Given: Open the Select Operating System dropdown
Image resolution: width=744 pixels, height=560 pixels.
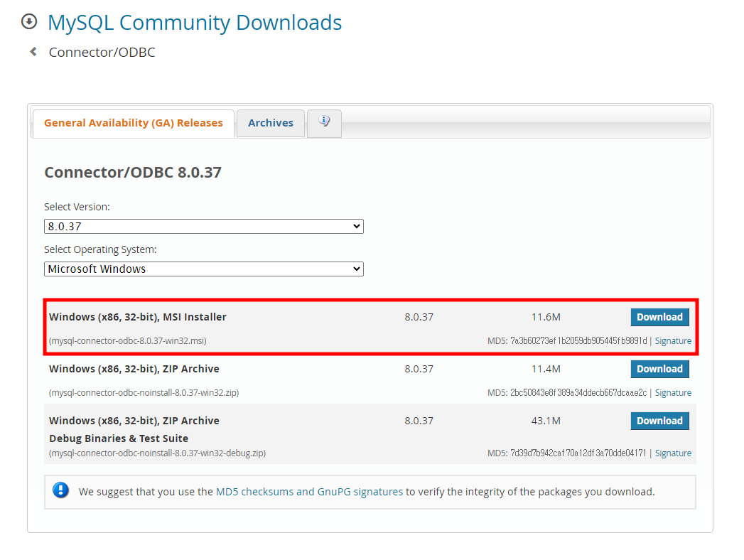Looking at the screenshot, I should coord(203,269).
